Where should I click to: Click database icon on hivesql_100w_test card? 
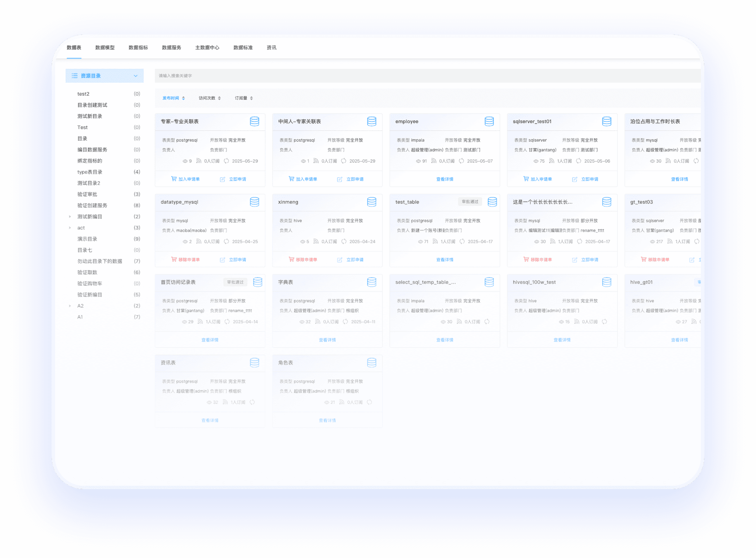[607, 282]
